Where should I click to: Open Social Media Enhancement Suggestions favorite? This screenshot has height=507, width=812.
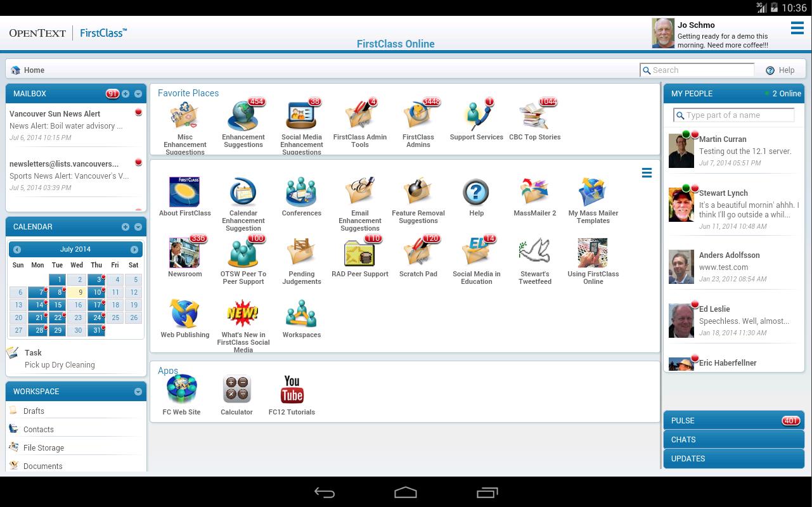click(x=302, y=117)
